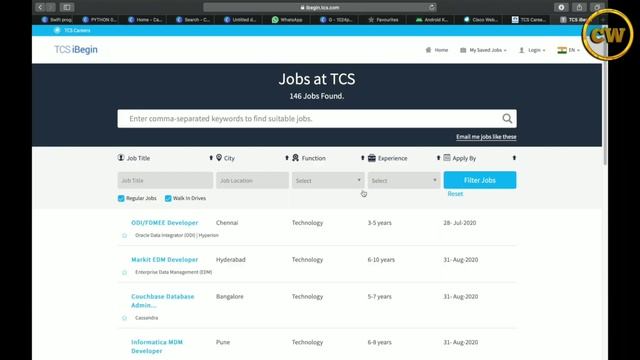
Task: Click the Reset link
Action: tap(455, 194)
